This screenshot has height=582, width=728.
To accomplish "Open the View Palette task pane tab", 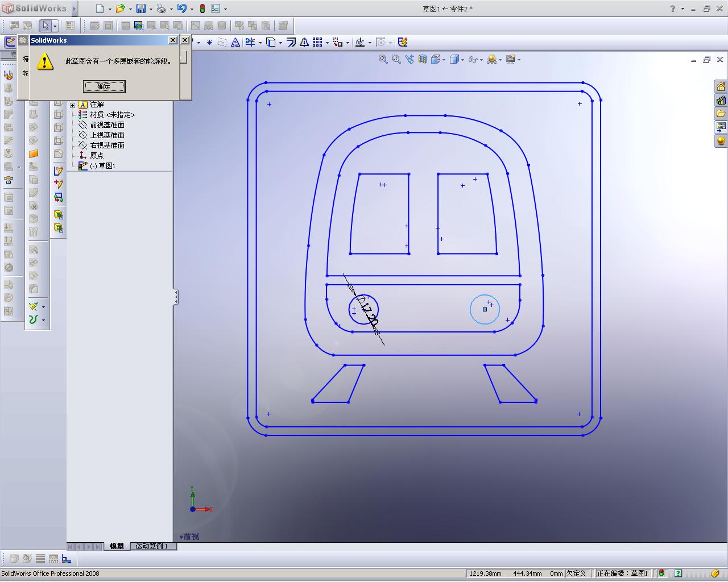I will tap(721, 127).
